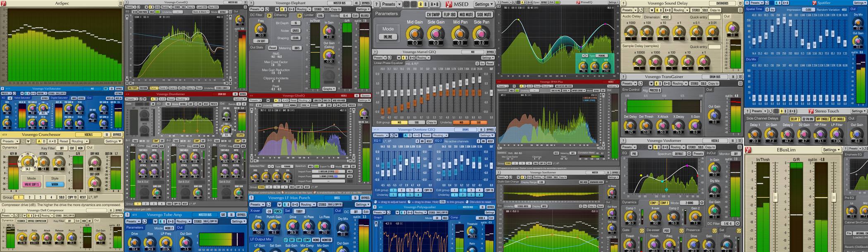868x252 pixels.
Task: Open the TransGainer help icon
Action: coord(624,77)
